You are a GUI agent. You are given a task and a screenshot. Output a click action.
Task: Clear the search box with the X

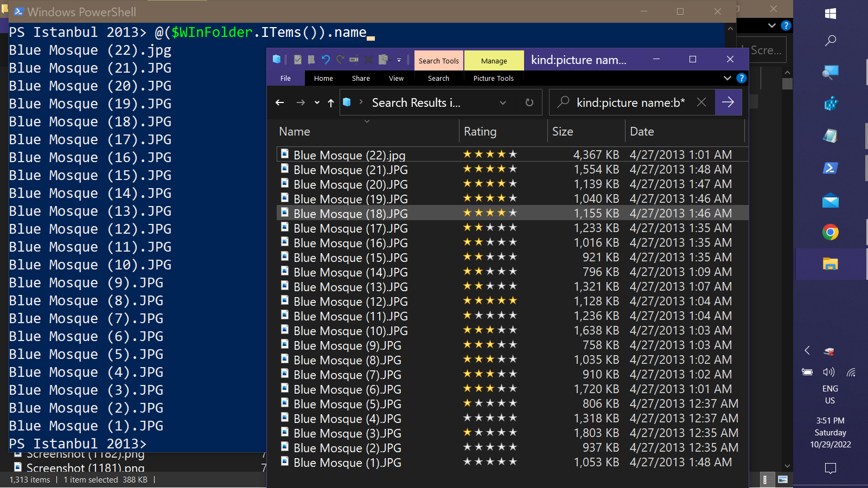coord(701,102)
